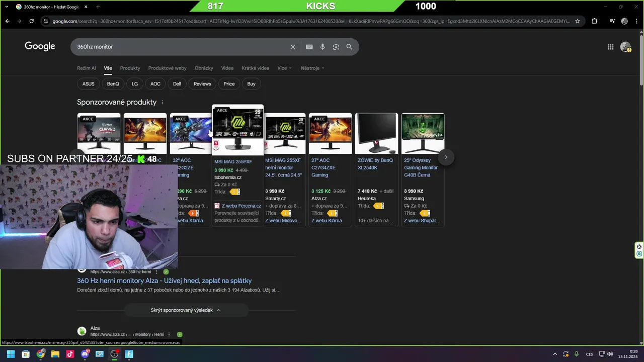The height and width of the screenshot is (362, 644).
Task: Select the Price filter chip
Action: [x=229, y=84]
